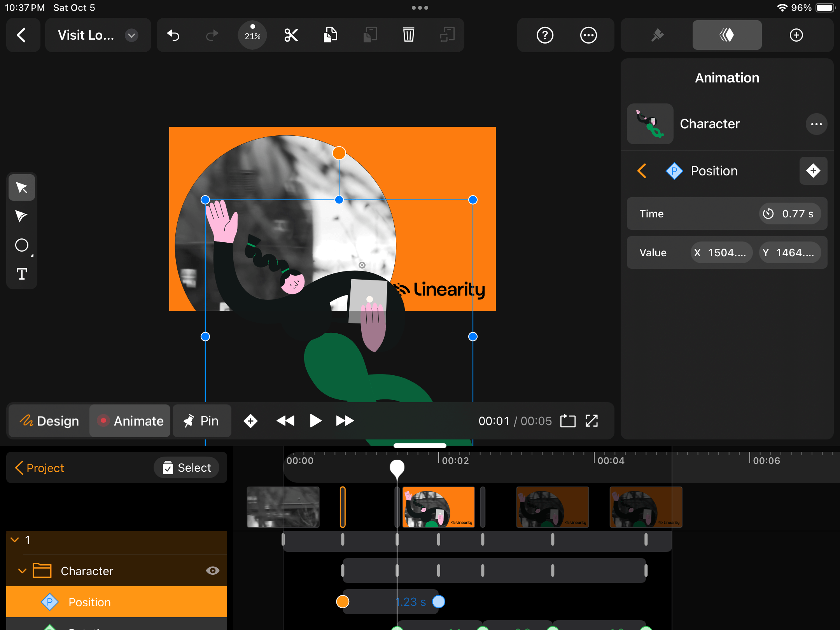Click the orange-outlined scene marker
The width and height of the screenshot is (840, 630).
click(x=343, y=507)
